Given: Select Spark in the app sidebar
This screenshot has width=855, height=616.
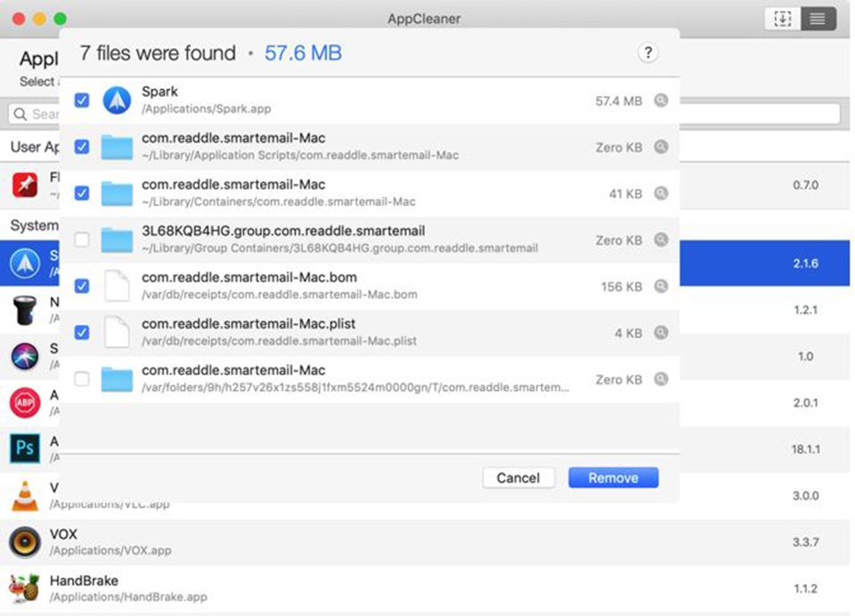Looking at the screenshot, I should coord(26,263).
